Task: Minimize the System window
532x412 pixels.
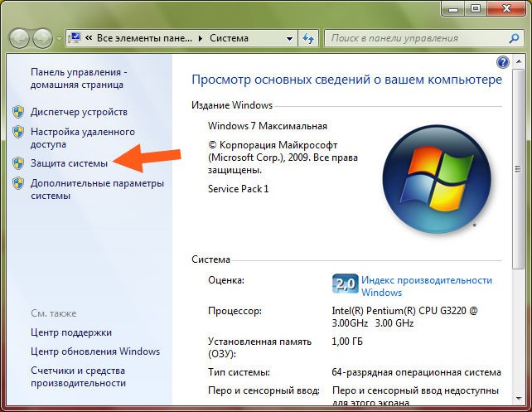Action: [x=453, y=8]
